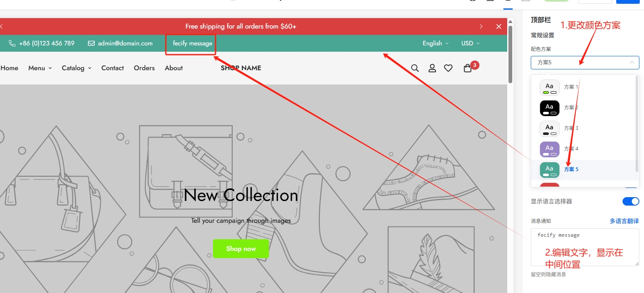Viewport: 644px width, 293px height.
Task: Expand the Catalog menu
Action: pyautogui.click(x=76, y=68)
